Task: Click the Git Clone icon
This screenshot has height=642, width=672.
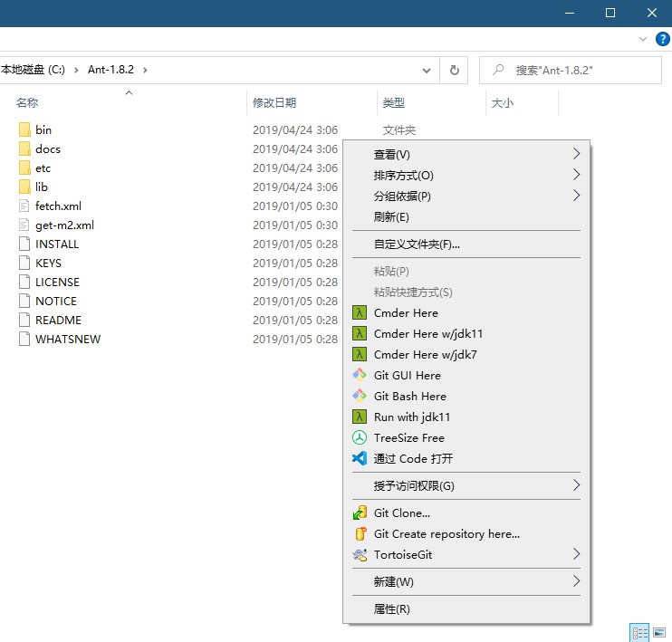Action: click(x=359, y=513)
